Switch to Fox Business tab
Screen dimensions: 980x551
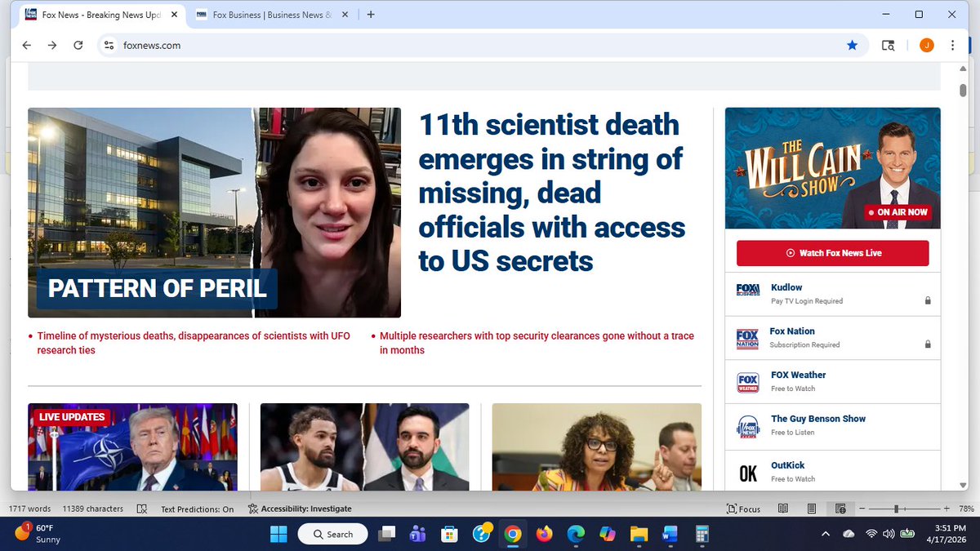[272, 15]
